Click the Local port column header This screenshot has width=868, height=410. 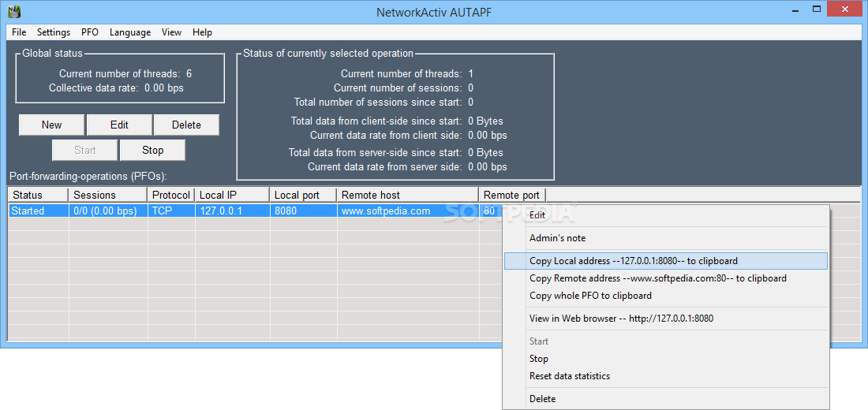click(x=303, y=195)
